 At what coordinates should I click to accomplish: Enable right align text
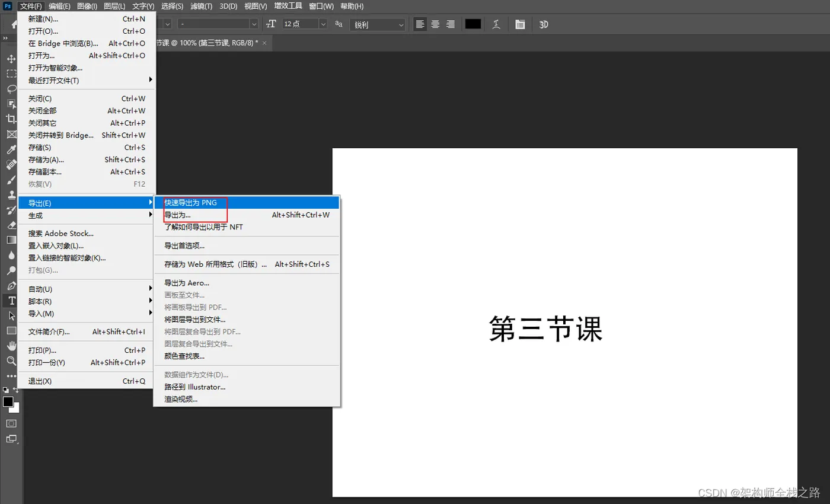pyautogui.click(x=451, y=24)
